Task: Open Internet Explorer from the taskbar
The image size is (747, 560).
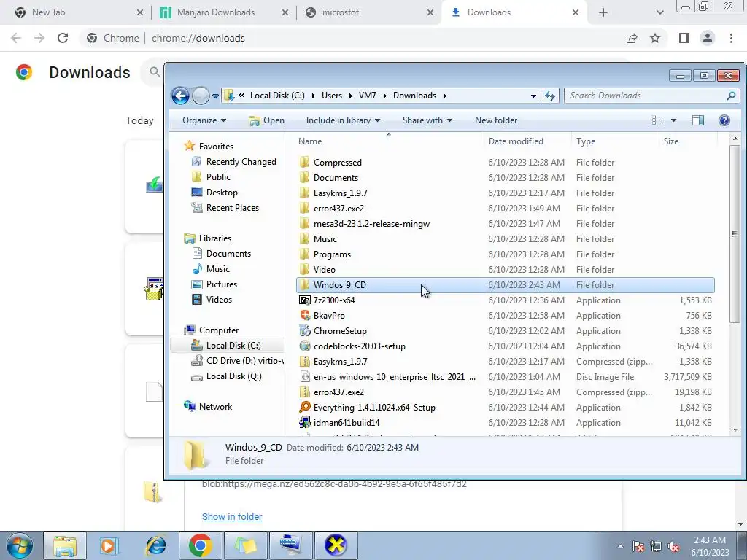Action: (x=156, y=545)
